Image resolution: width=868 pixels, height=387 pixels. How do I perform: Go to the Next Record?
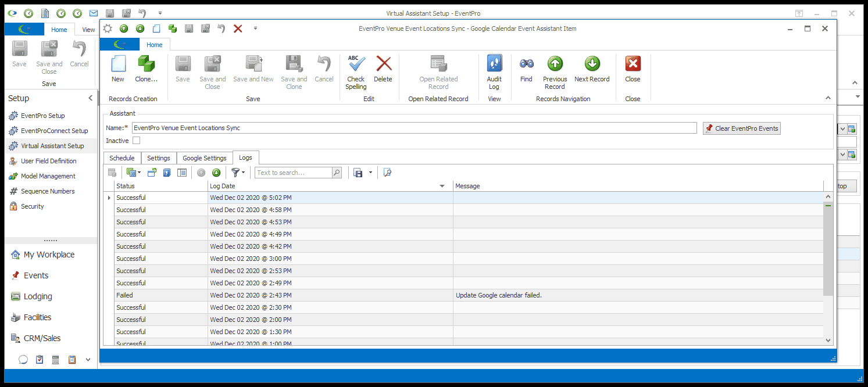[x=592, y=69]
